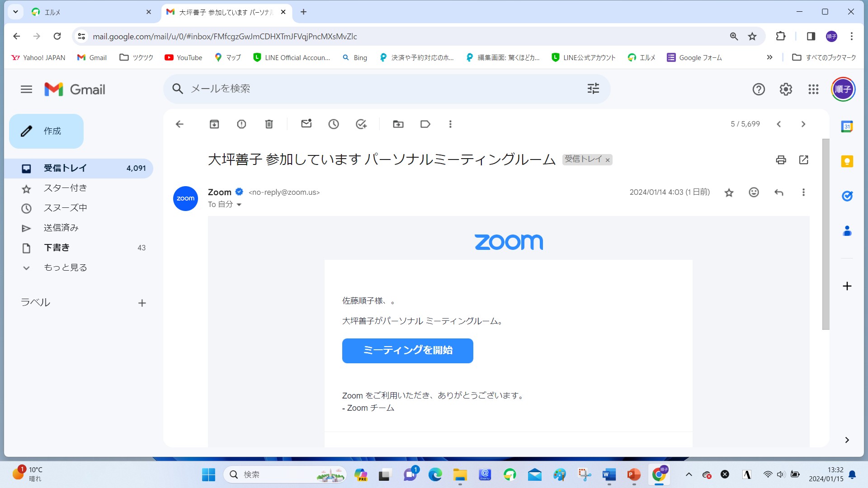Create new label with plus icon

(142, 303)
